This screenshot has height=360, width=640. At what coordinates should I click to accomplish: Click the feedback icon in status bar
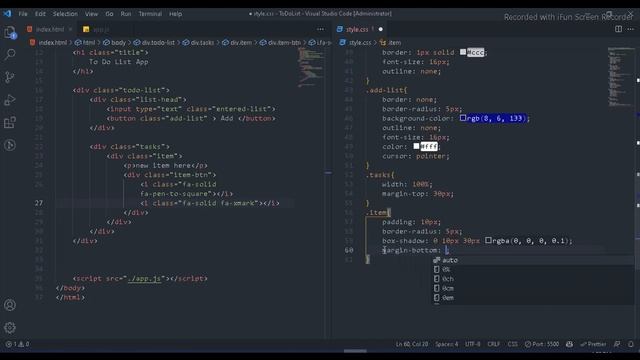coord(617,344)
